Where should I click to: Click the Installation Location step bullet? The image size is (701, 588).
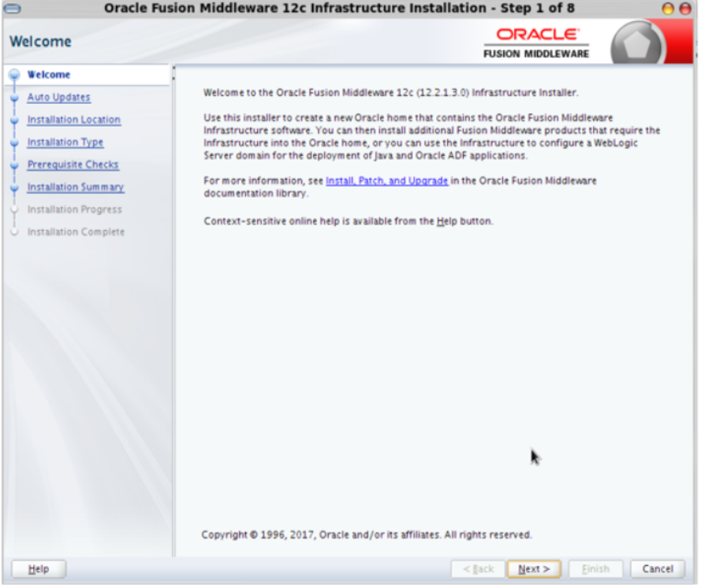(14, 120)
